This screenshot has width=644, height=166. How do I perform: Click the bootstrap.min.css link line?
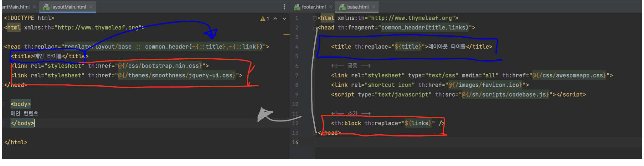click(110, 66)
